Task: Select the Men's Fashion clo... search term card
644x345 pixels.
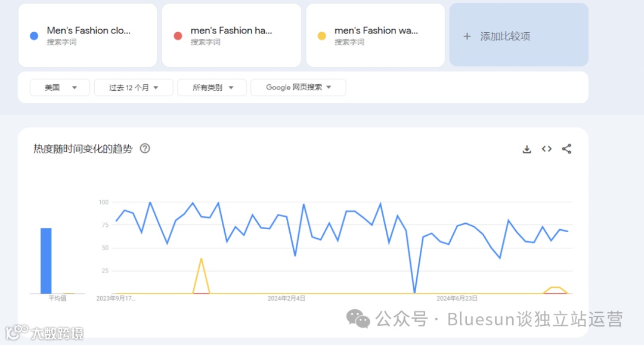Action: (88, 35)
